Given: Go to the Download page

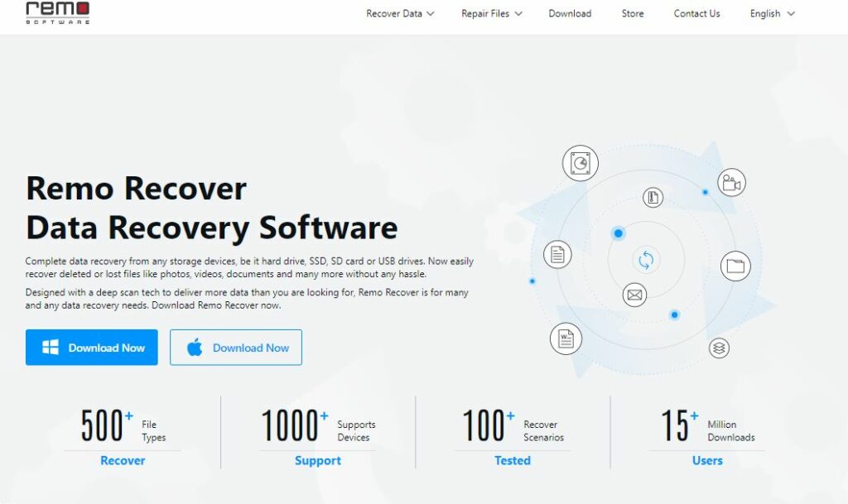Looking at the screenshot, I should click(x=570, y=13).
